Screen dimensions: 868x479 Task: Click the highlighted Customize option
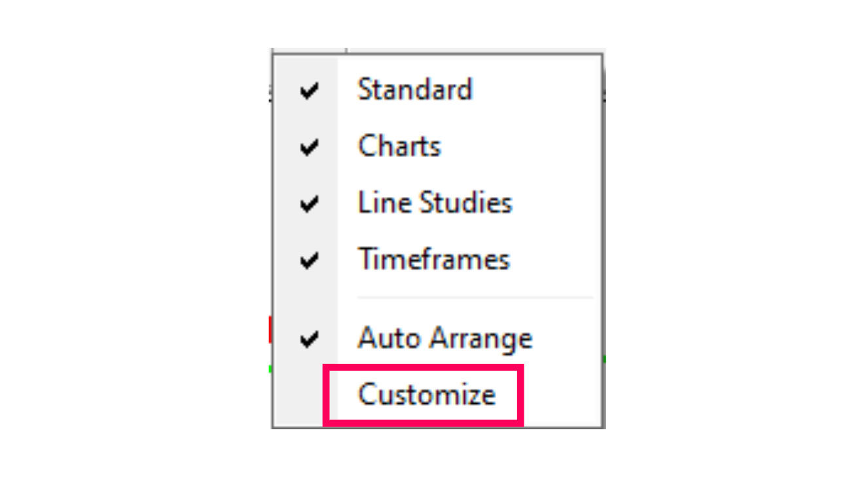point(426,393)
